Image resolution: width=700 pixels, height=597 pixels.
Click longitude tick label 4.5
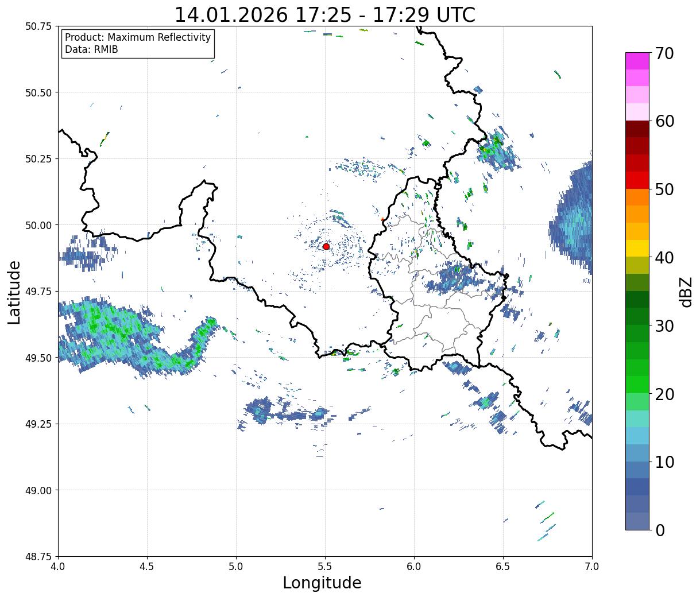147,566
